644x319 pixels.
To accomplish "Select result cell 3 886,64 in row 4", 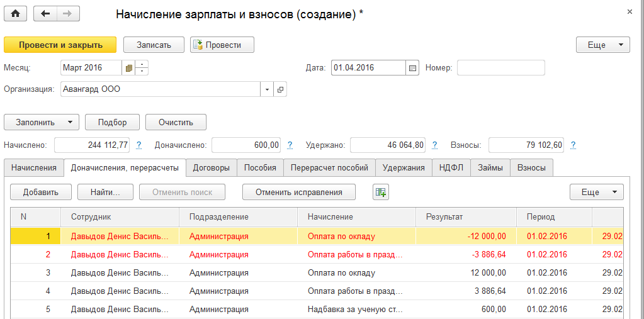I will (x=466, y=291).
